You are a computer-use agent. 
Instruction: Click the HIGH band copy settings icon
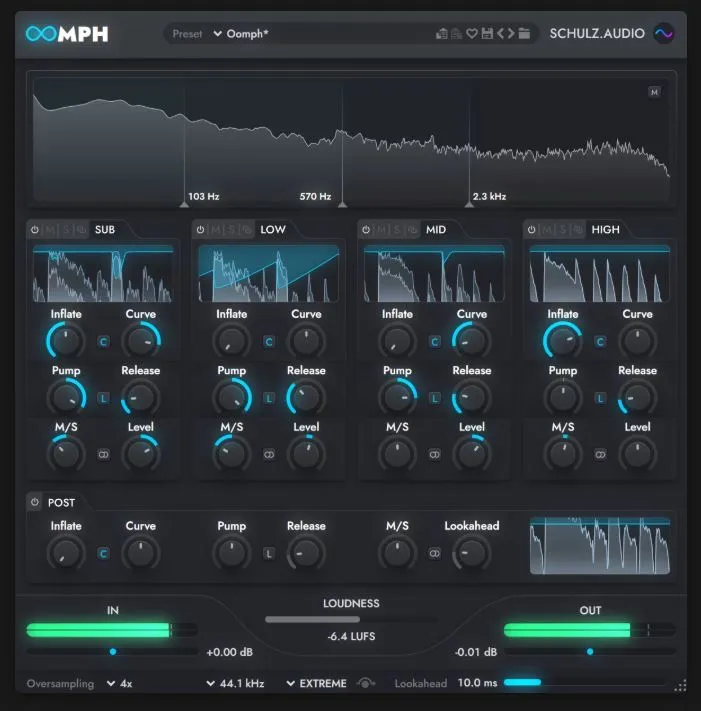pos(578,230)
